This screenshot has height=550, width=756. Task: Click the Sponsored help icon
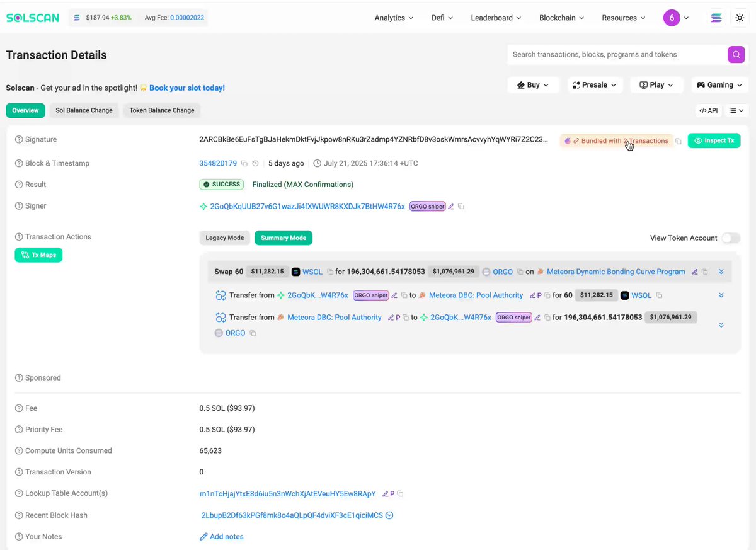(x=19, y=378)
